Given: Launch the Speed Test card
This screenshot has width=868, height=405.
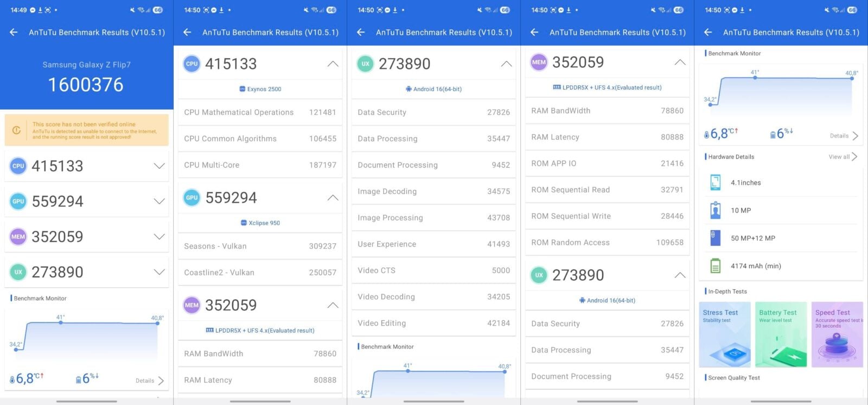Looking at the screenshot, I should (x=837, y=334).
